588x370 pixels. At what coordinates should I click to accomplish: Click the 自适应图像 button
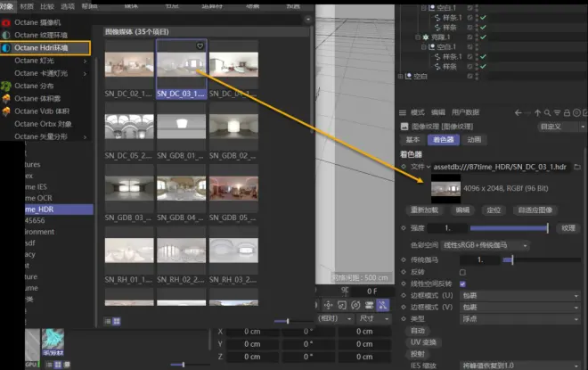[535, 210]
